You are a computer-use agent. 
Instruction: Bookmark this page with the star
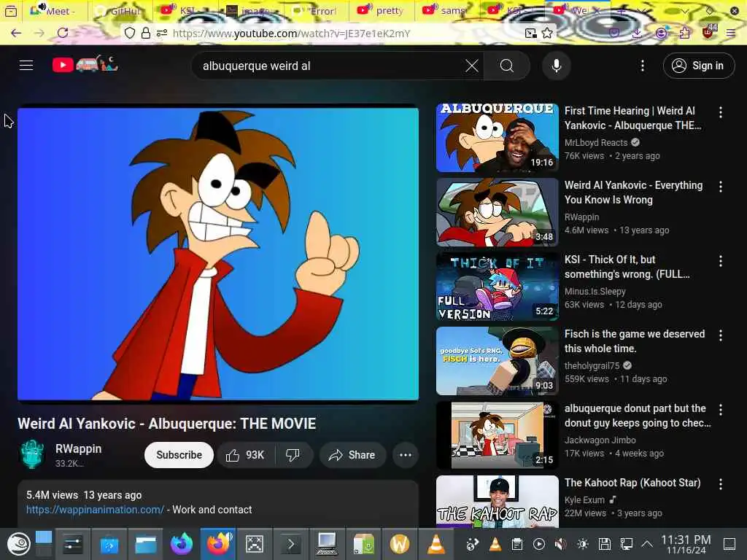[x=547, y=33]
